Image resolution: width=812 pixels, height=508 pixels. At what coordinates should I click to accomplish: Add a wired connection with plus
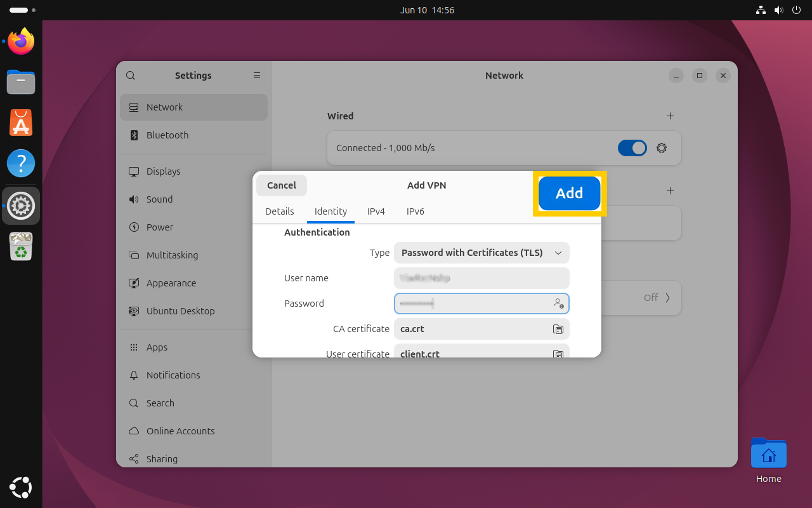(x=671, y=116)
